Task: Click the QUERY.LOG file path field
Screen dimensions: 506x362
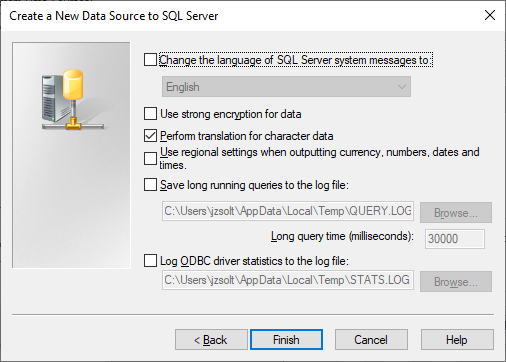Action: click(x=288, y=211)
